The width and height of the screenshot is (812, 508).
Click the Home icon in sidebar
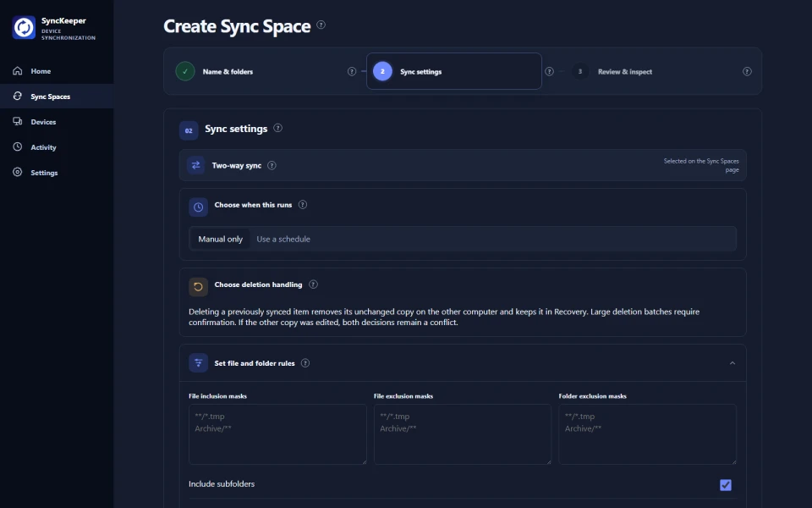point(18,71)
